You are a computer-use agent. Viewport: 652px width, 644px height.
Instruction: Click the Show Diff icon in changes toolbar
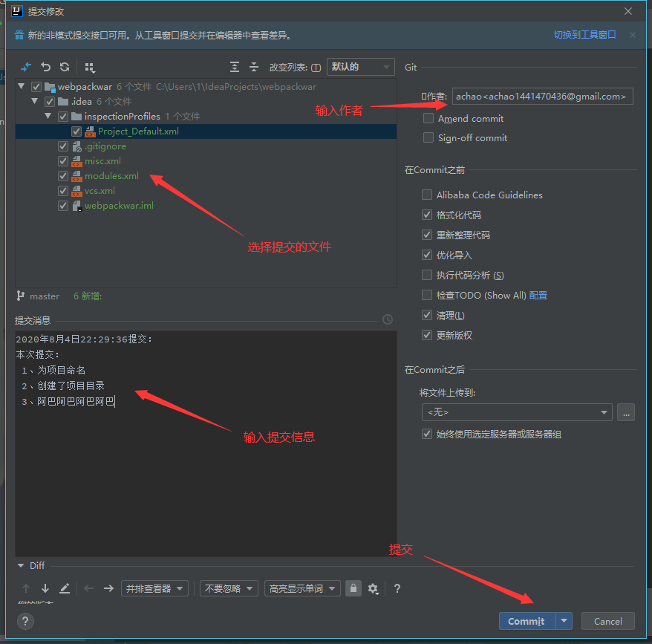click(x=26, y=67)
